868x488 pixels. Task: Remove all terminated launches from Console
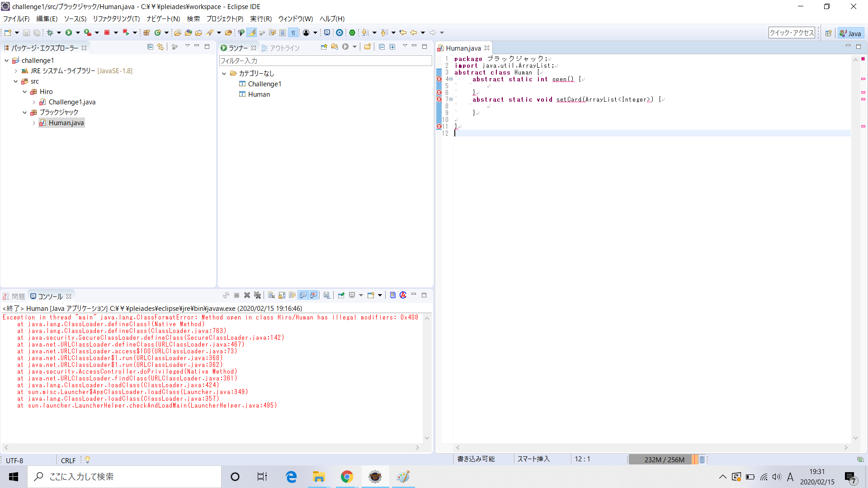258,295
